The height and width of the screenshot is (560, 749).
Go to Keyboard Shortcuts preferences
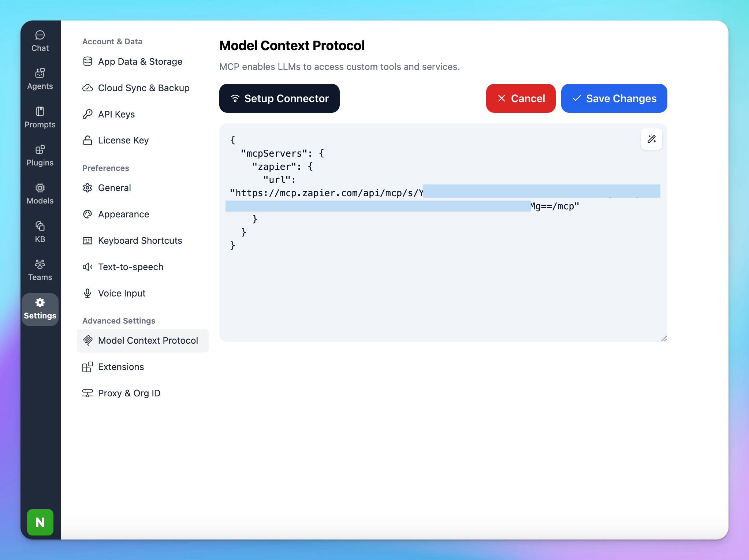pos(140,240)
